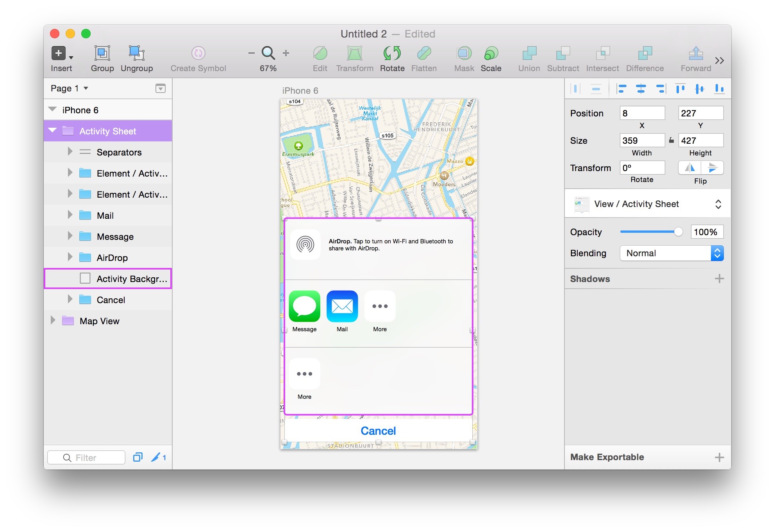Click the flip horizontal icon
The height and width of the screenshot is (532, 775).
tap(690, 168)
